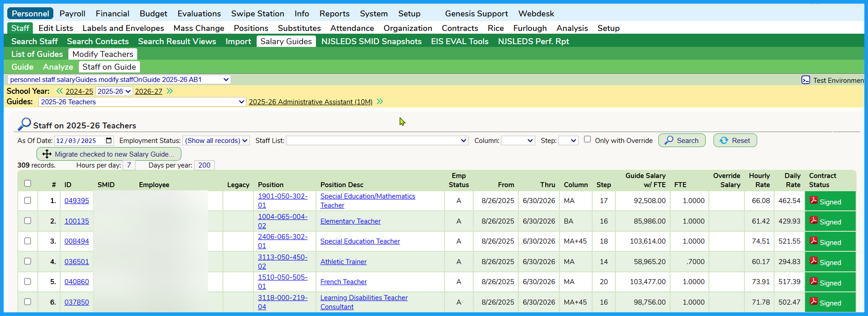Check the box for row 5 employee 040860
Image resolution: width=868 pixels, height=316 pixels.
tap(27, 281)
